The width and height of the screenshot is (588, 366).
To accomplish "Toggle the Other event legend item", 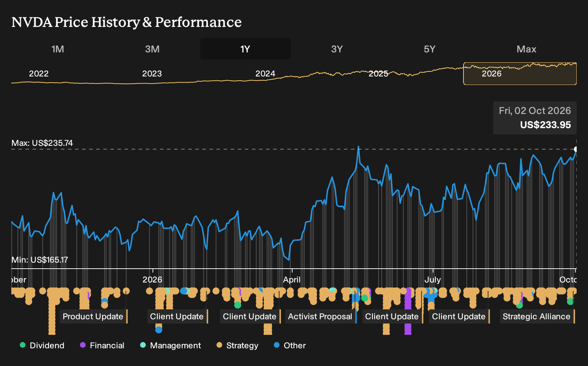I will (290, 345).
